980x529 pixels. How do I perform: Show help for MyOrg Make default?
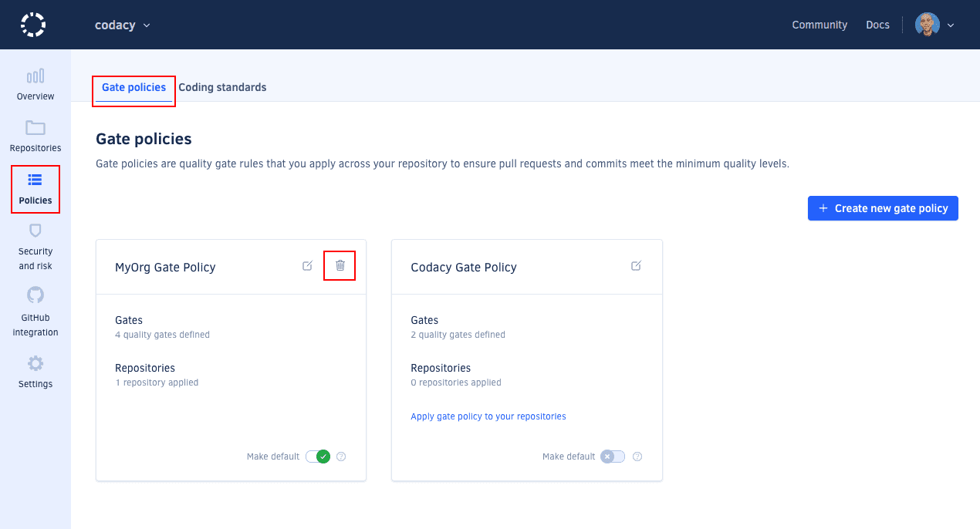tap(341, 457)
